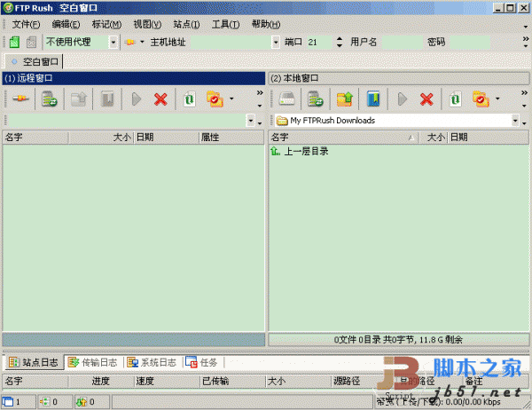532x410 pixels.
Task: Click the remote pane bookmark book icon
Action: point(107,99)
